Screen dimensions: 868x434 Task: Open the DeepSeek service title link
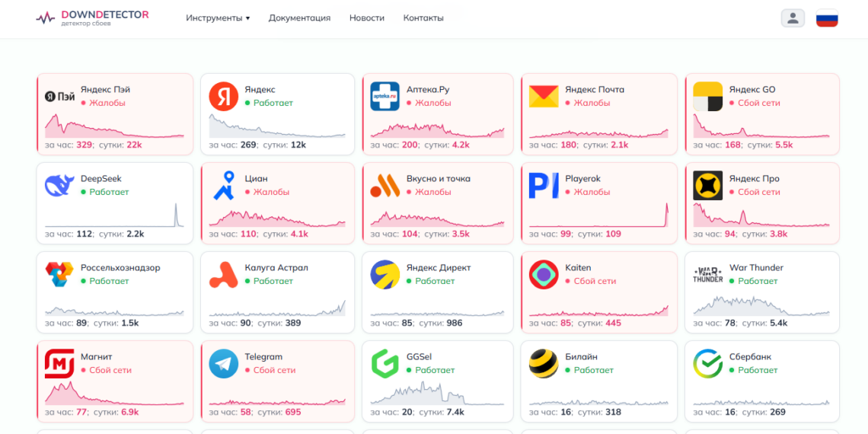click(101, 179)
